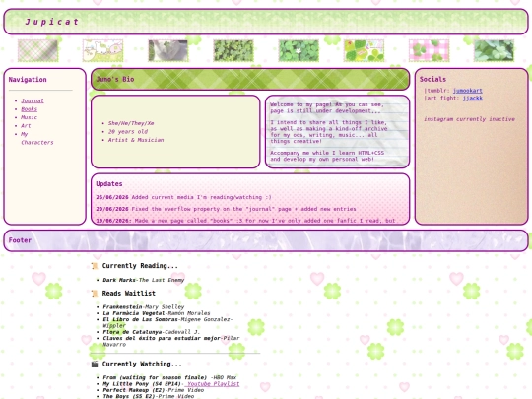Click Perfect Makeup (E2) entry
The width and height of the screenshot is (532, 399).
click(154, 390)
